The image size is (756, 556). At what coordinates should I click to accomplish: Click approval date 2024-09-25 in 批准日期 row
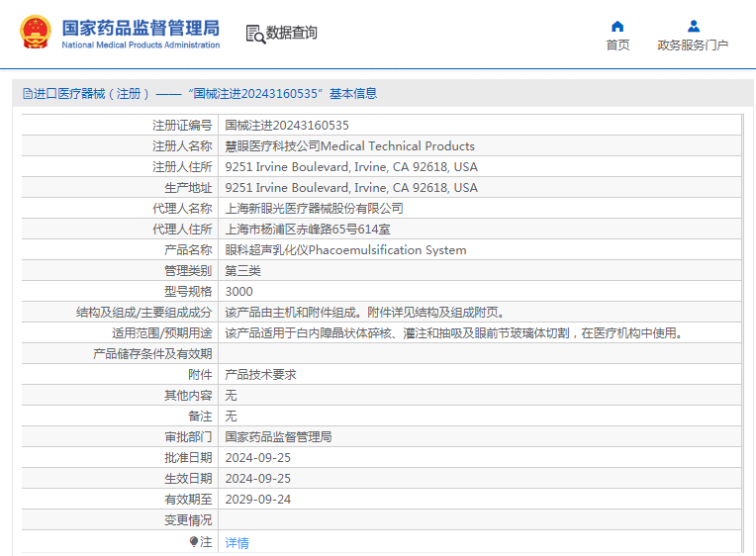(x=258, y=457)
